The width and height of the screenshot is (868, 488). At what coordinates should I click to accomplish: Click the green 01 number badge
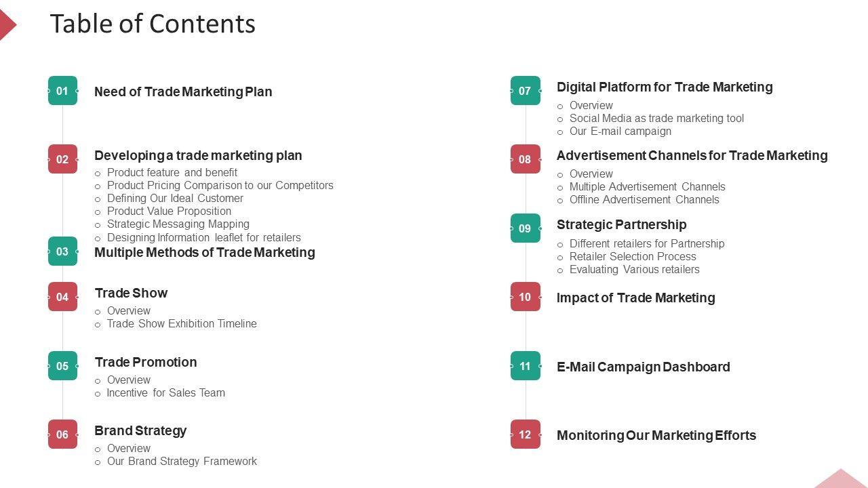pos(62,91)
